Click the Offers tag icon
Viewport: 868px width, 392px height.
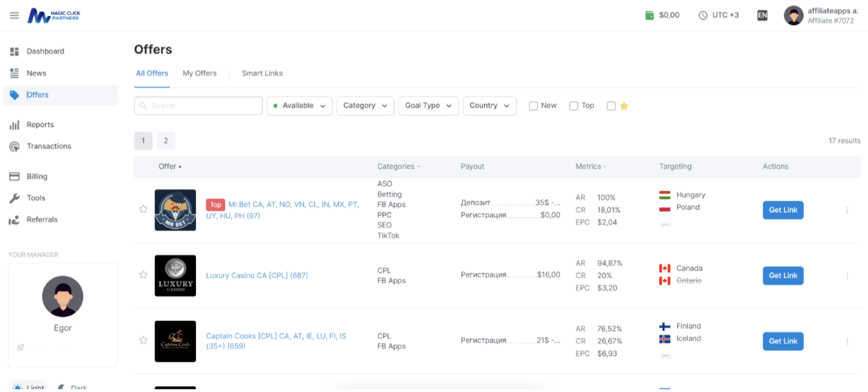(x=14, y=95)
